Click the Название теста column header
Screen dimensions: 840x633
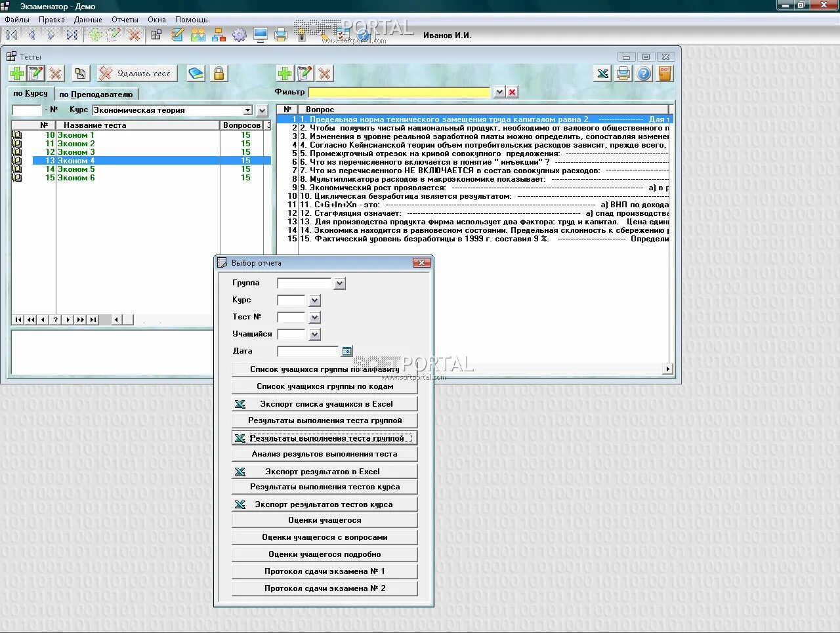point(137,125)
